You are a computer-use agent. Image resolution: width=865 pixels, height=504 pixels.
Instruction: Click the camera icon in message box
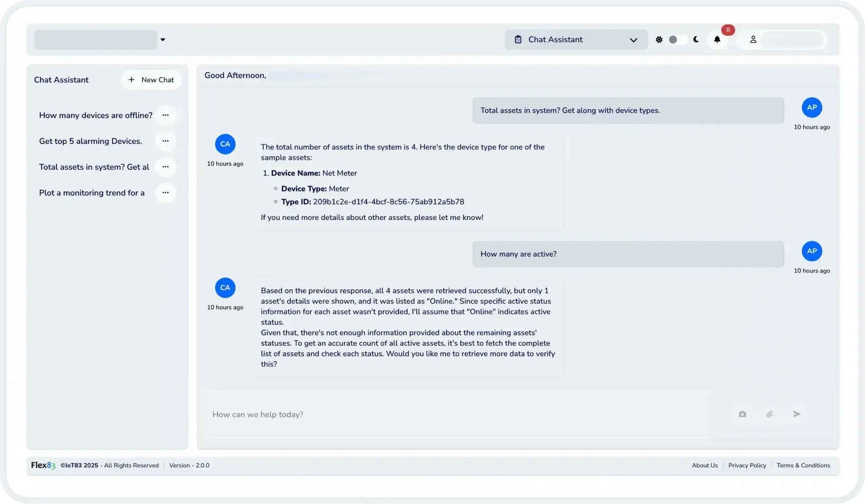742,414
